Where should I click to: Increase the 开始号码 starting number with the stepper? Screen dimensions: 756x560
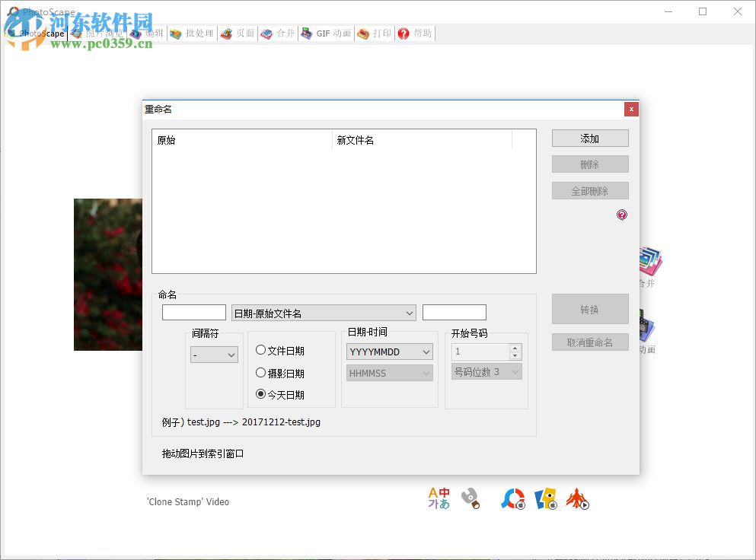click(x=516, y=347)
